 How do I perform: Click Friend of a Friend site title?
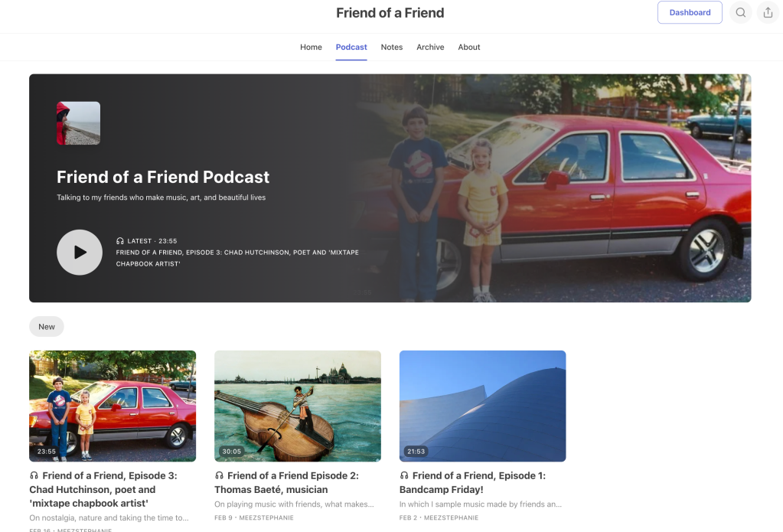click(390, 13)
